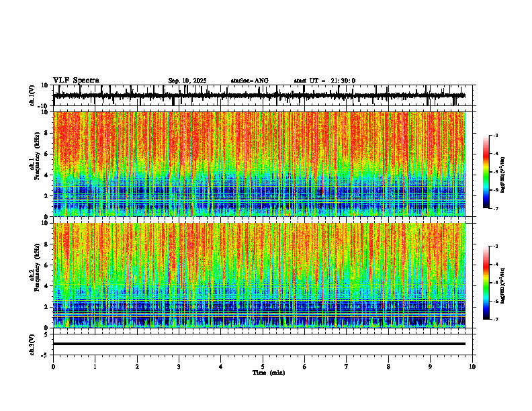This screenshot has width=532, height=411.
Task: Click the ch.1 spectrogram color scale bar
Action: point(486,171)
